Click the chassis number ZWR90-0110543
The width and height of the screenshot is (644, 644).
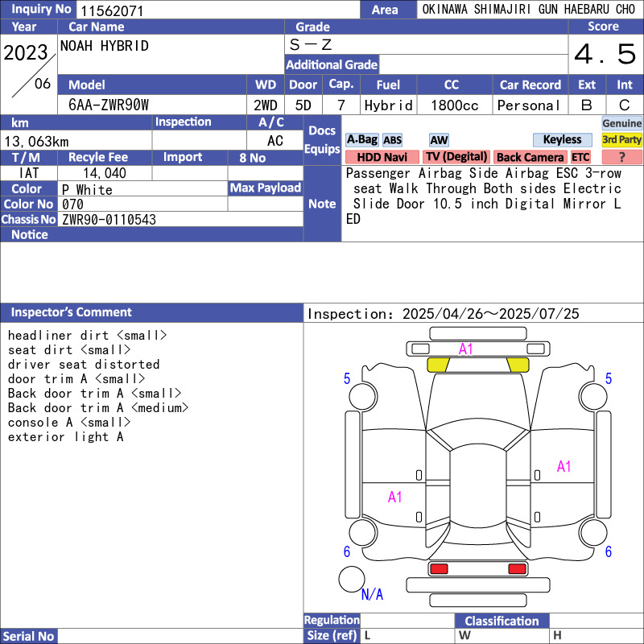(109, 220)
